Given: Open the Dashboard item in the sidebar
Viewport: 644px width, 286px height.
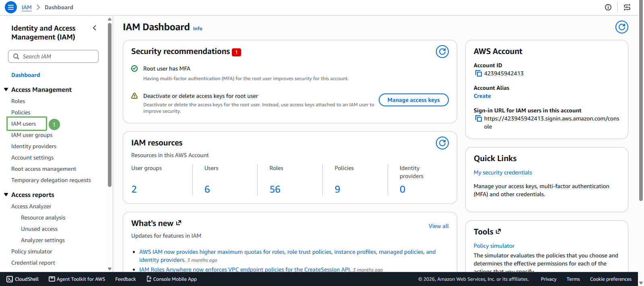Looking at the screenshot, I should (26, 75).
